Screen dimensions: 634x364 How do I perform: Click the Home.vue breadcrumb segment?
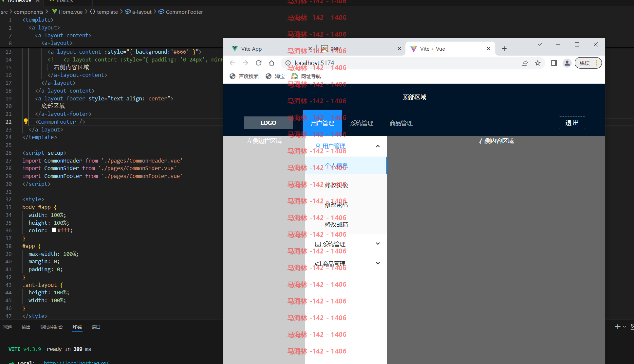click(67, 12)
